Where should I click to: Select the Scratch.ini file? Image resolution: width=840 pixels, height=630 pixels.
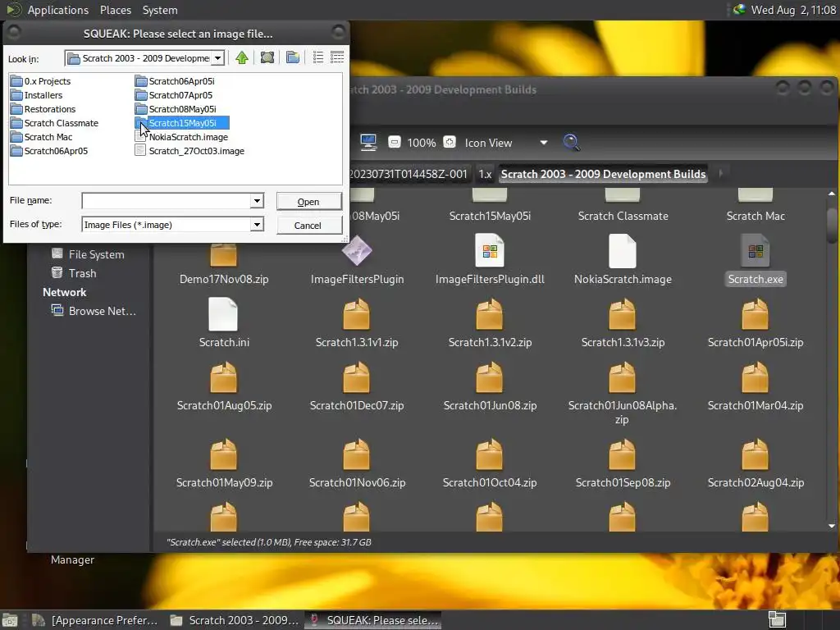point(224,323)
